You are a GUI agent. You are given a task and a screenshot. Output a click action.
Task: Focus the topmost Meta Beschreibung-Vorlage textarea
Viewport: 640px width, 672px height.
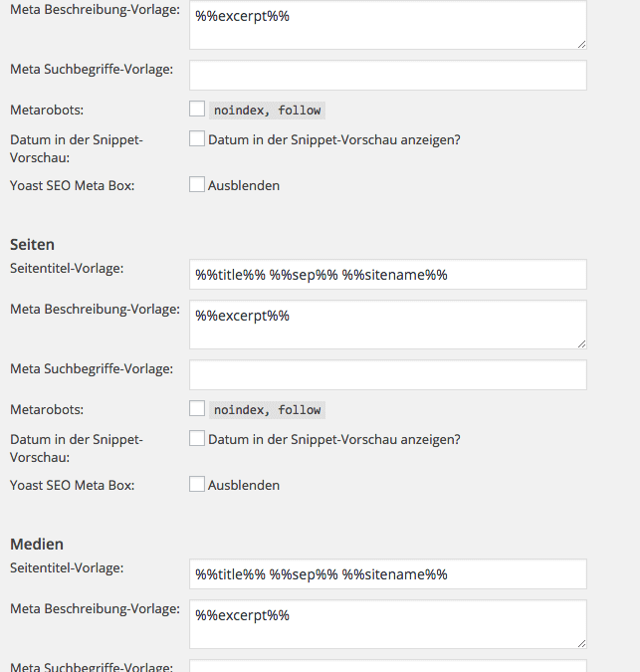(x=387, y=25)
